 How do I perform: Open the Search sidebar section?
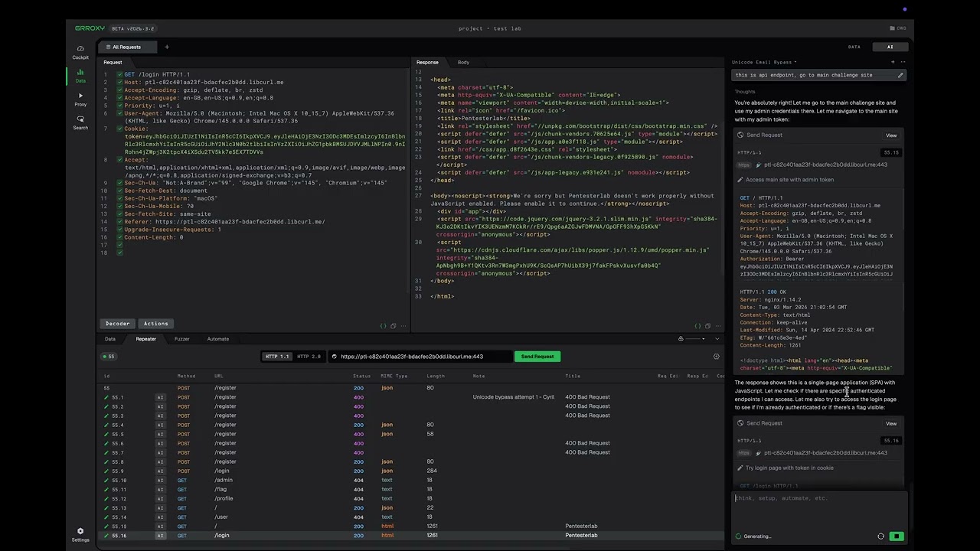[80, 122]
